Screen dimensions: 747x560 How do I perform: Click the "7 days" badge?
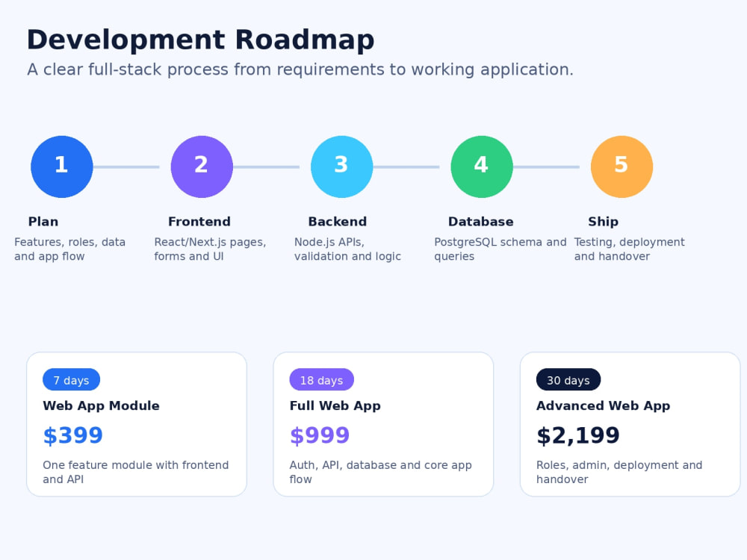(x=72, y=379)
